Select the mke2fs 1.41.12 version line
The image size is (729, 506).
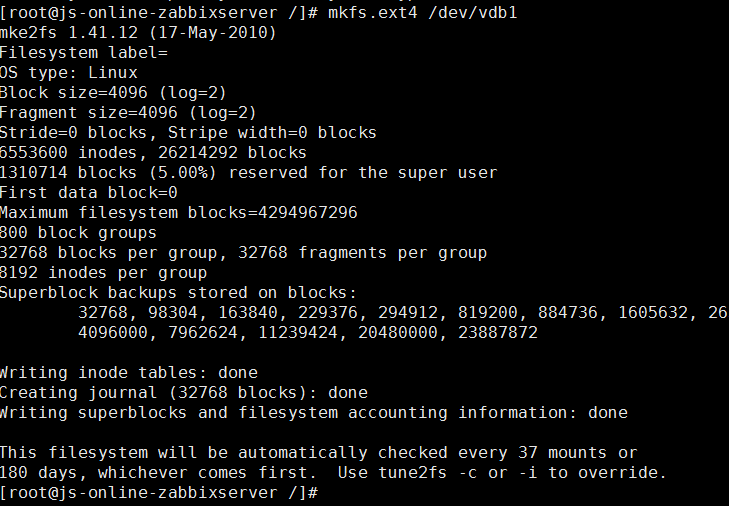click(x=138, y=33)
